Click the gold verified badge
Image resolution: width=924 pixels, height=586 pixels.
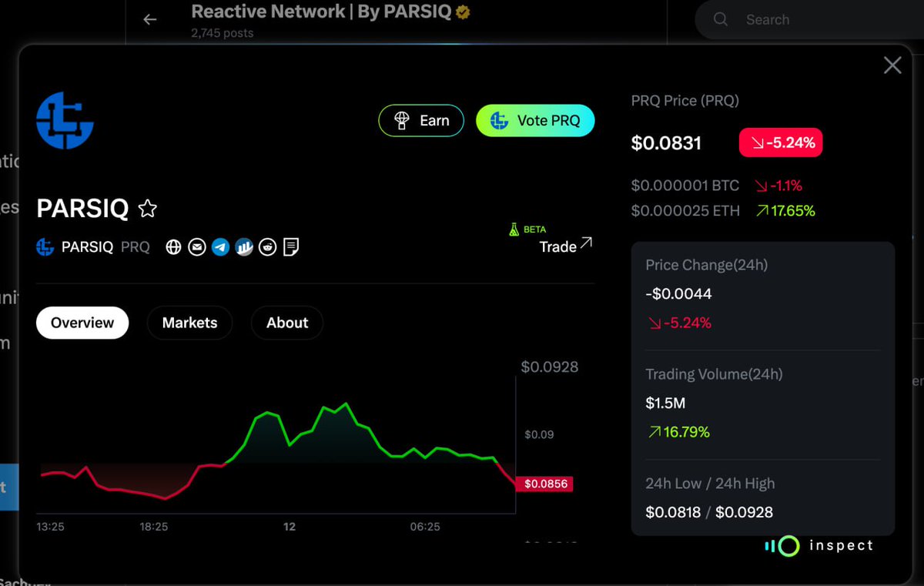(464, 12)
